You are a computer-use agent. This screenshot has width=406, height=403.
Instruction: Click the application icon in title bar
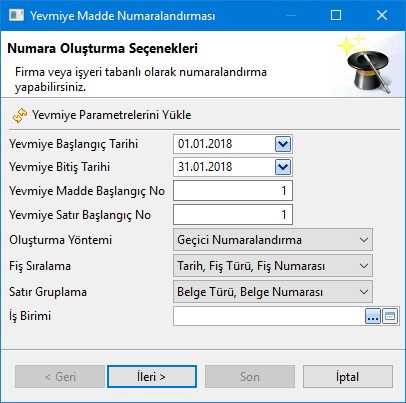point(16,15)
